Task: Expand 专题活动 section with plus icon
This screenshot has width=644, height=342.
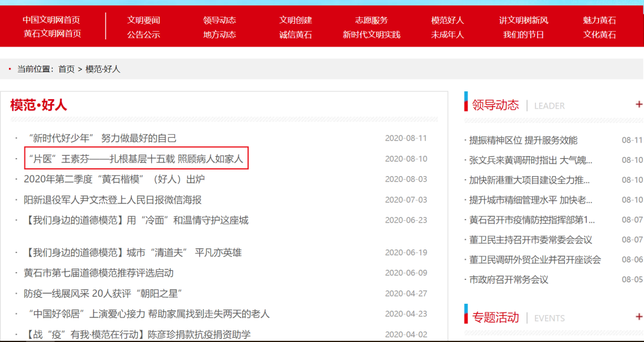Action: coord(639,317)
